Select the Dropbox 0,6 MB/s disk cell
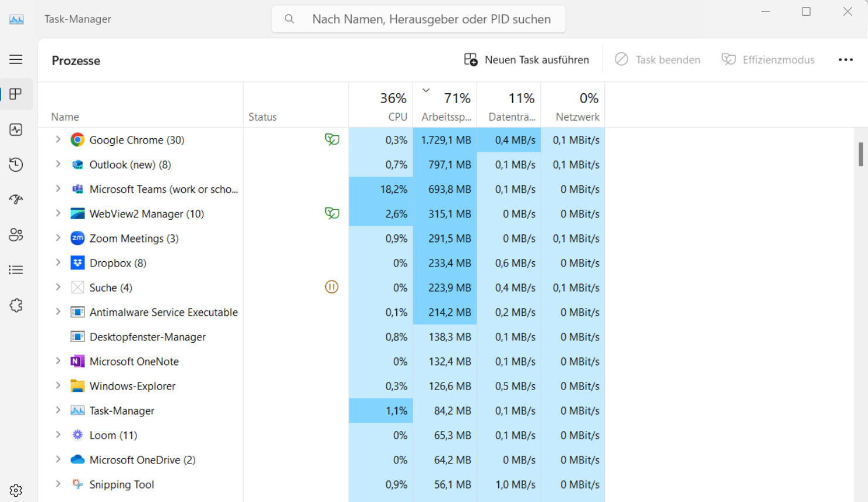The width and height of the screenshot is (868, 502). [x=509, y=263]
